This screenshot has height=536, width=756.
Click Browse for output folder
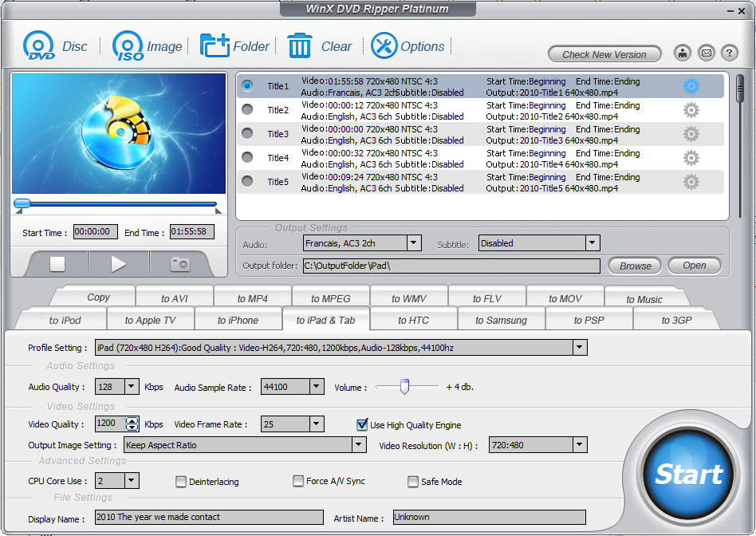(x=635, y=266)
